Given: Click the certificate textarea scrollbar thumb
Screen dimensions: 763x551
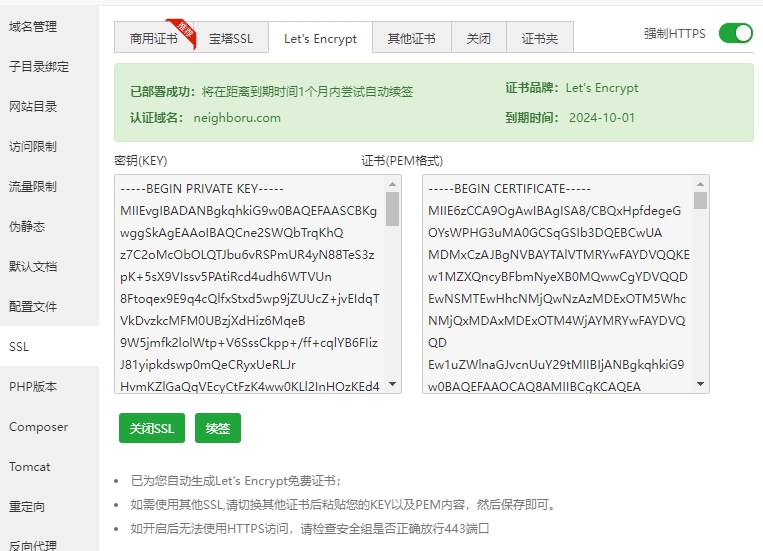Looking at the screenshot, I should tap(700, 201).
